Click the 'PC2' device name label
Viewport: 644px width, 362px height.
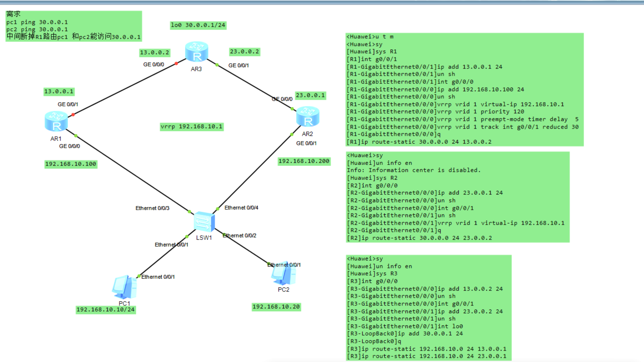click(x=283, y=290)
